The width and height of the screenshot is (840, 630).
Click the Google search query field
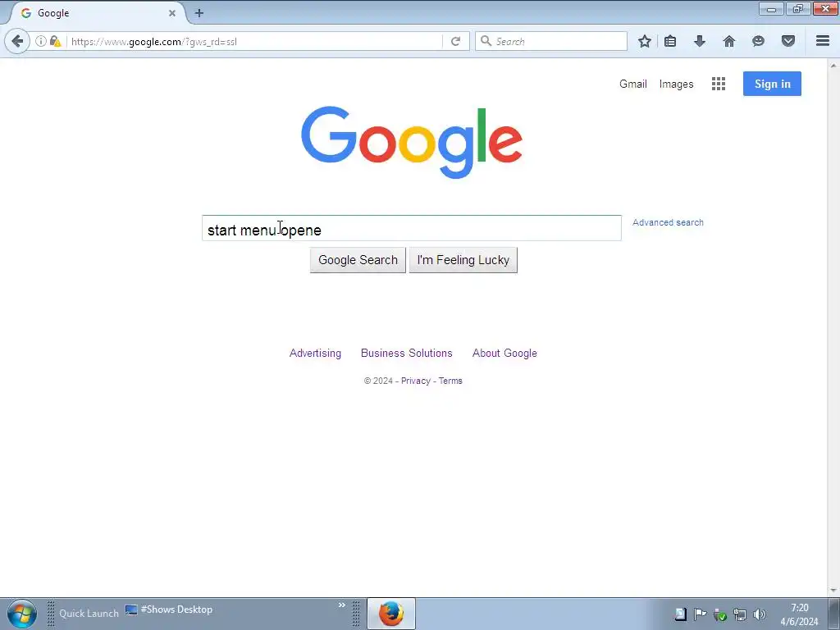click(x=412, y=228)
